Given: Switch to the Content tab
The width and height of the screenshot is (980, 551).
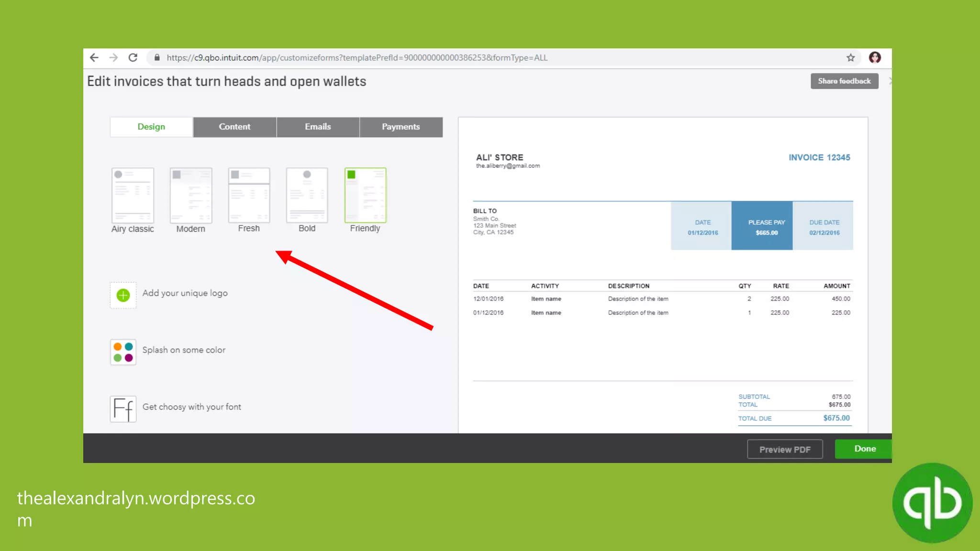Looking at the screenshot, I should tap(234, 127).
